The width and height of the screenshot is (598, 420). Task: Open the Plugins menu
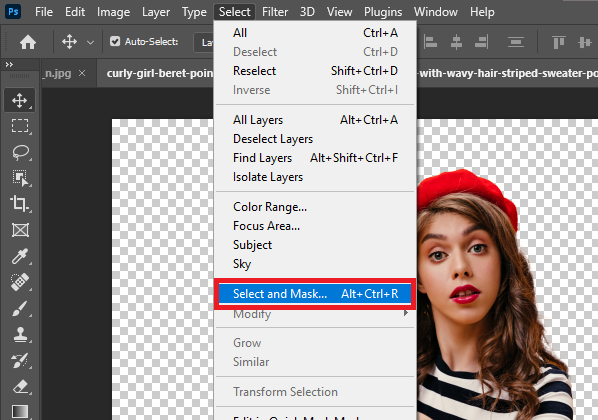click(383, 12)
